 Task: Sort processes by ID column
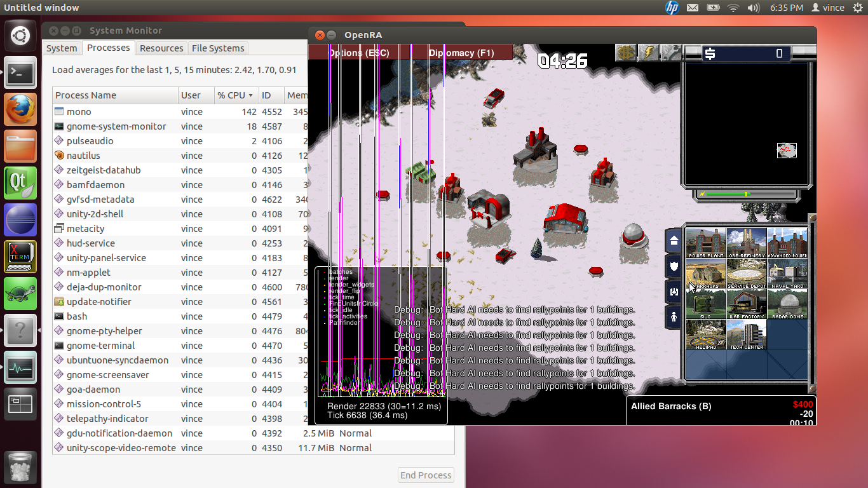271,95
